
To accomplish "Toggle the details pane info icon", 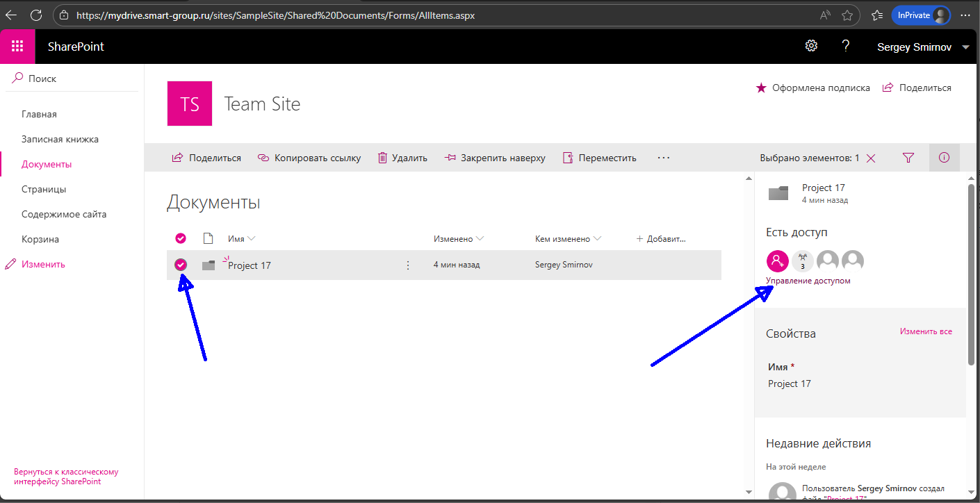I will (x=944, y=158).
